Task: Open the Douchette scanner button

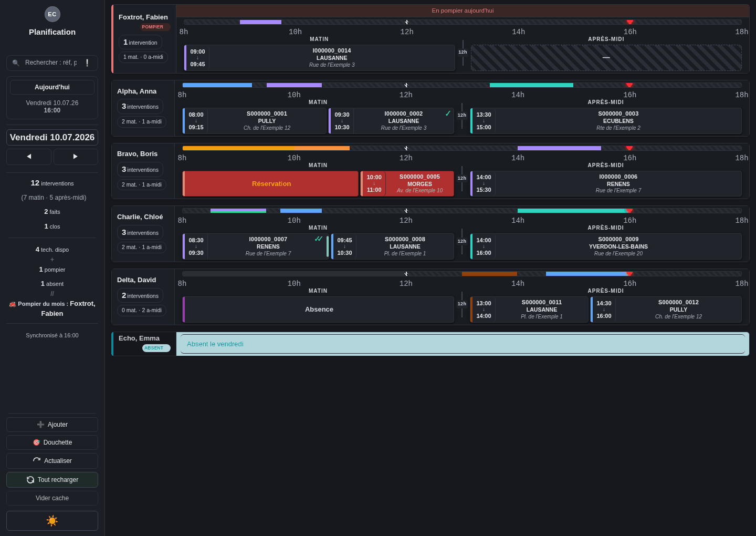Action: (x=52, y=442)
